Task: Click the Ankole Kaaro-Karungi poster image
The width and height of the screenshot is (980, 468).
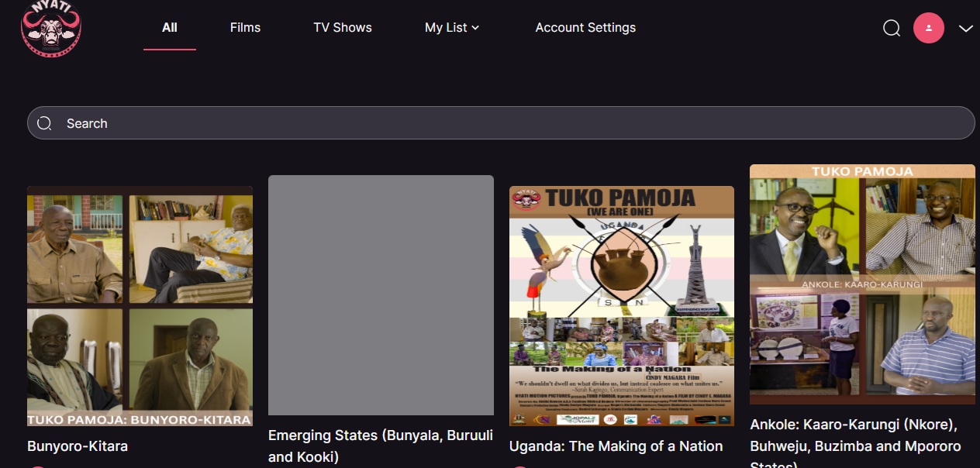Action: pos(862,284)
